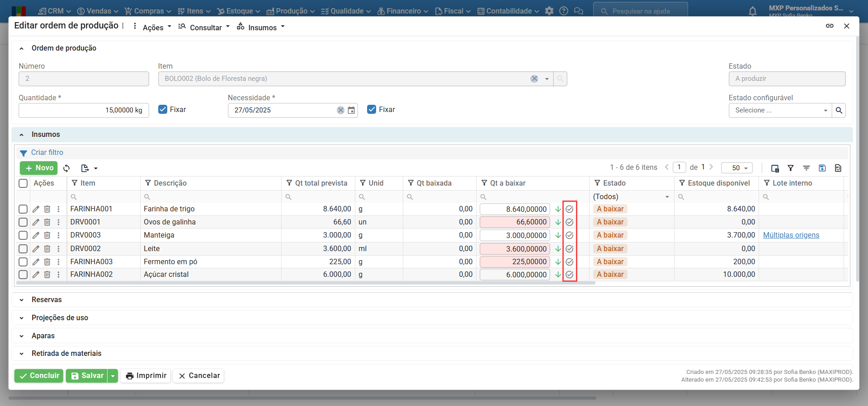The height and width of the screenshot is (406, 868).
Task: Add a new insumo with Novo button
Action: coord(39,168)
